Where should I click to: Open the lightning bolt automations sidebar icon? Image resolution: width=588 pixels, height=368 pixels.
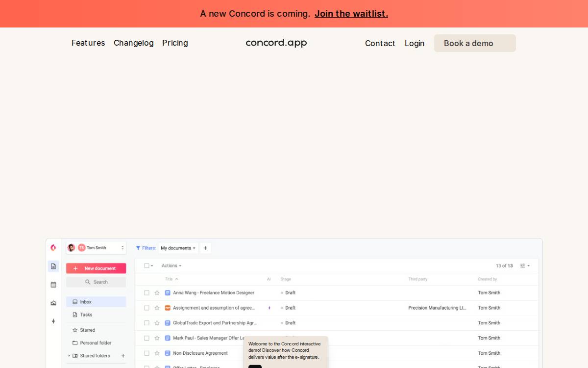(x=53, y=321)
